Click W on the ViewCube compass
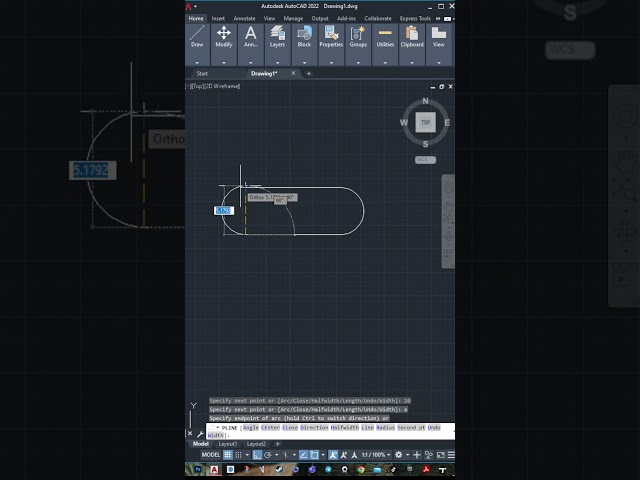 (404, 122)
